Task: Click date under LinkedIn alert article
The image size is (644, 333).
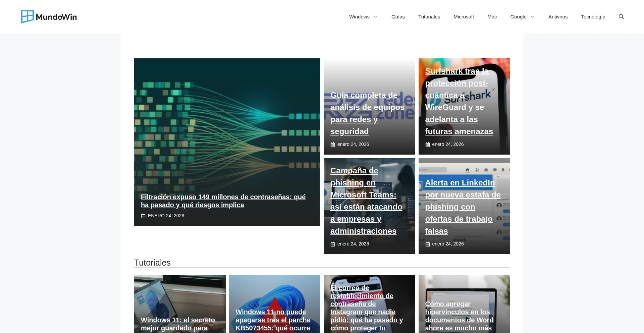Action: (x=448, y=244)
